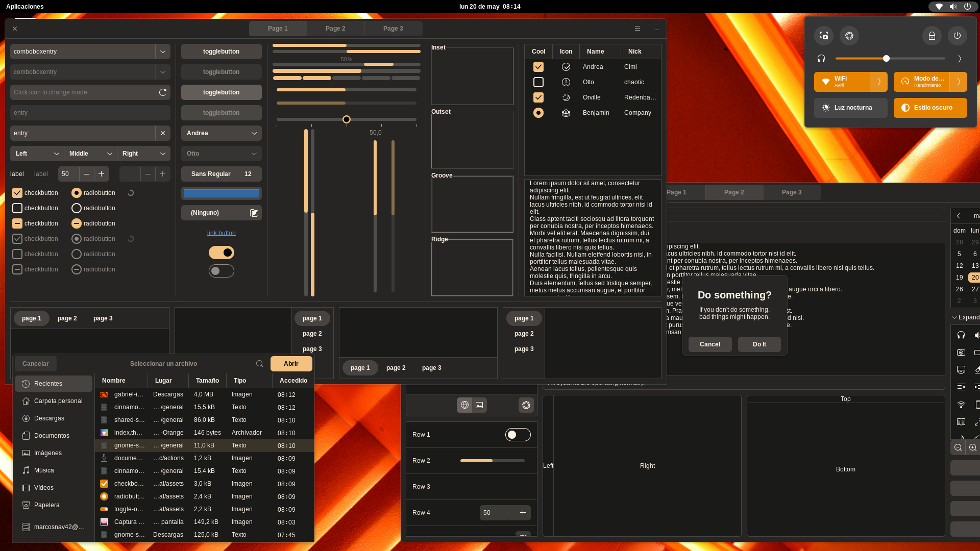Expand the audio output chevron beside the volume slider

tap(960, 59)
